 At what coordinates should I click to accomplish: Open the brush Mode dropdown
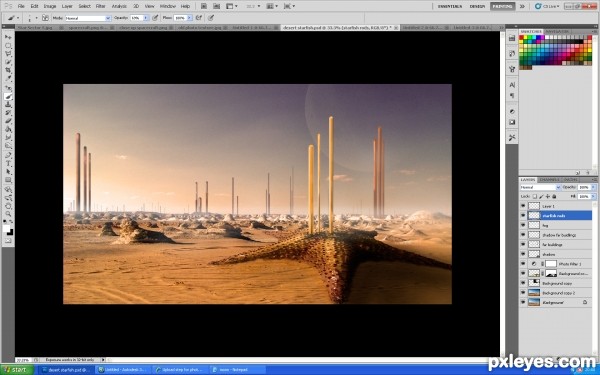pos(88,18)
